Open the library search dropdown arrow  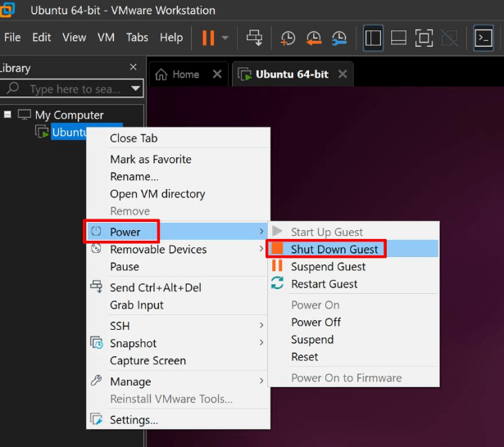[136, 88]
